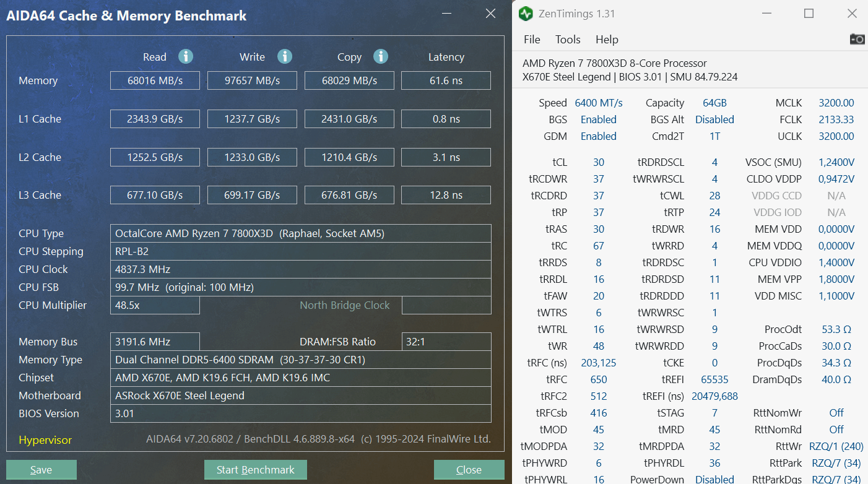Click the yellow Hypervisor label
The width and height of the screenshot is (868, 484).
pos(45,440)
